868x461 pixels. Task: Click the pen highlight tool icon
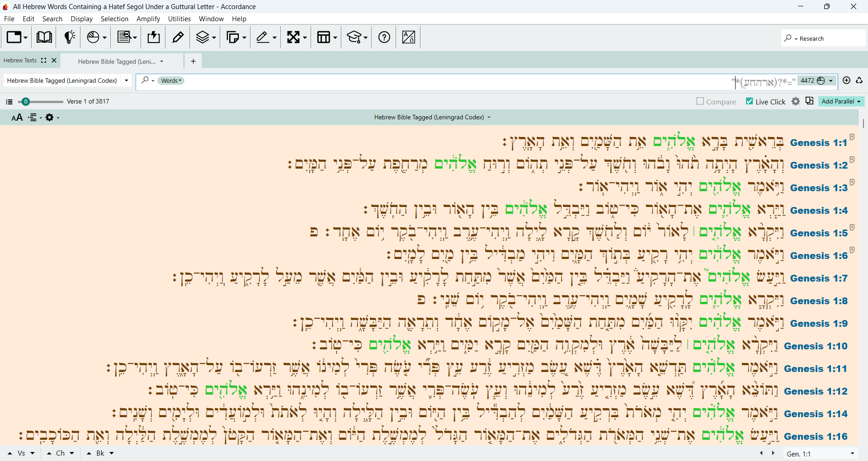click(x=178, y=37)
